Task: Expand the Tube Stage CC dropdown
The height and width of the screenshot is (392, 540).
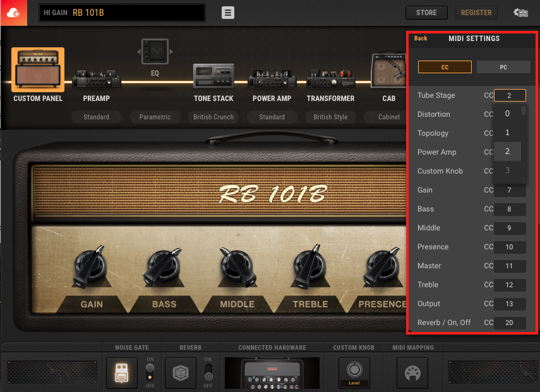Action: 510,95
